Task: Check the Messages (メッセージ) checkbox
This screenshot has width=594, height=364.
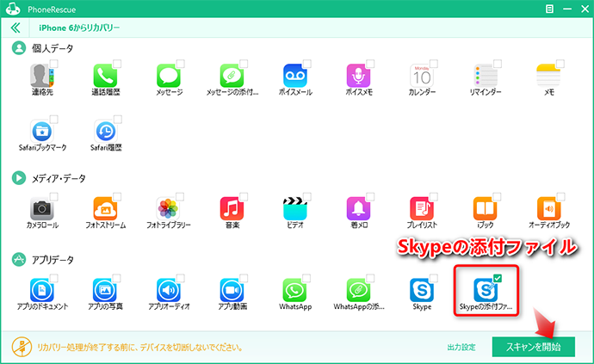Action: tap(180, 64)
